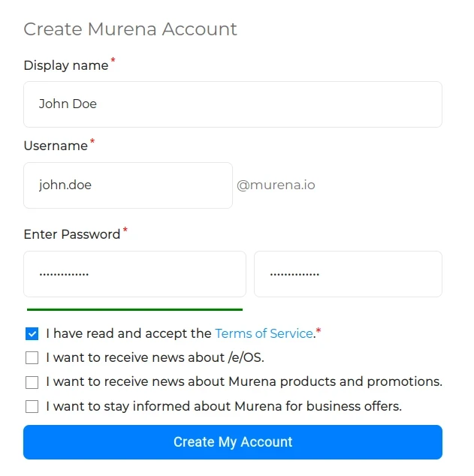Click the Display name field label
Screen dimensions: 474x476
[x=66, y=65]
